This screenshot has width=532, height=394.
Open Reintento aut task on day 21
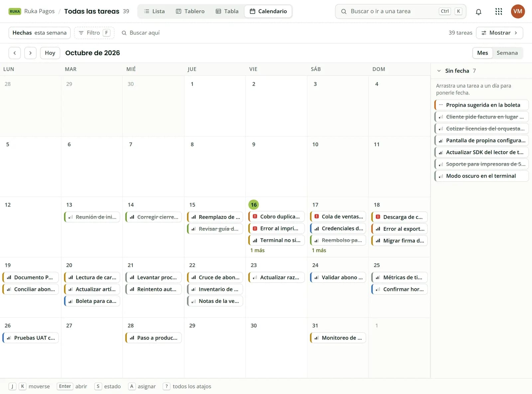(x=153, y=289)
